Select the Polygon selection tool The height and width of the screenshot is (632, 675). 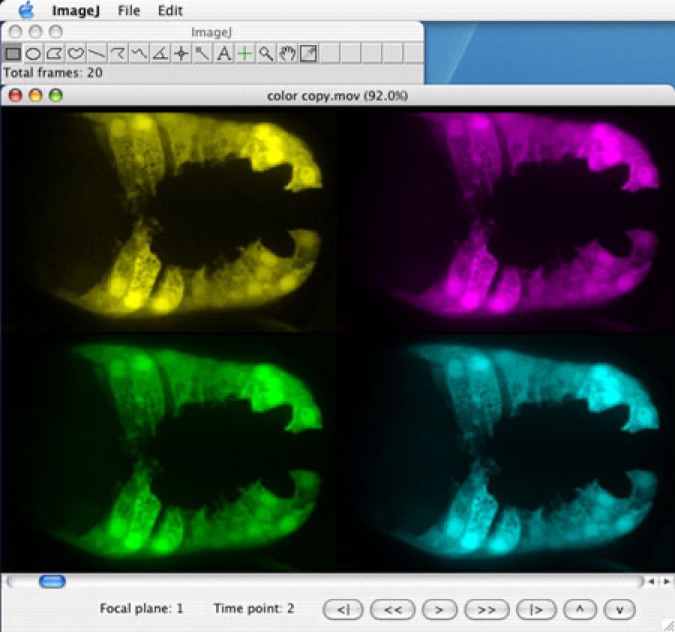[x=55, y=54]
